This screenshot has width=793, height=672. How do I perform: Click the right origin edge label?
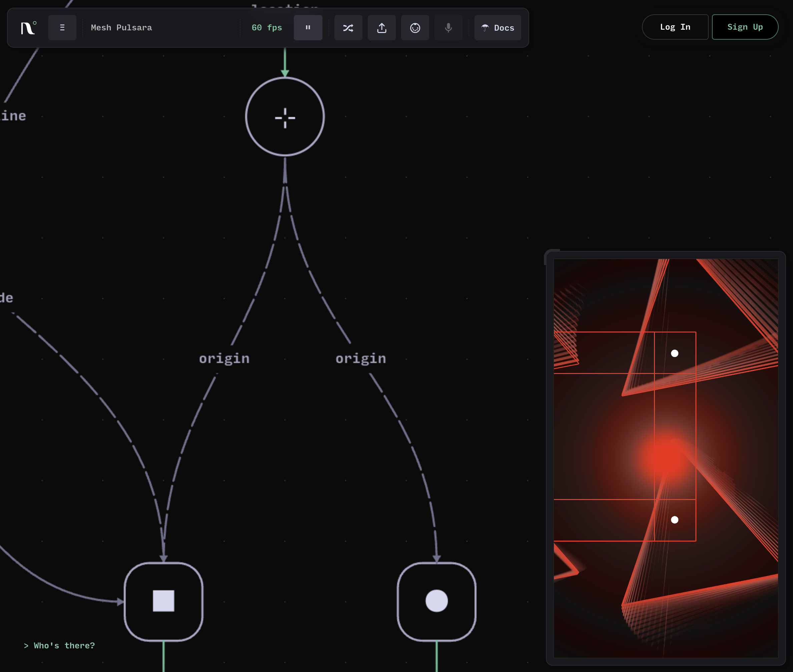(360, 358)
